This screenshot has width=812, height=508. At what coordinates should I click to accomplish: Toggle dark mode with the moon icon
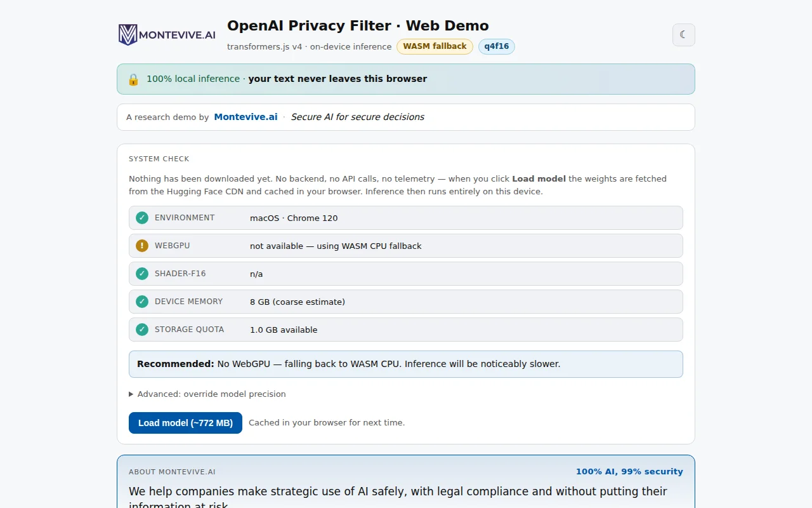(x=683, y=35)
